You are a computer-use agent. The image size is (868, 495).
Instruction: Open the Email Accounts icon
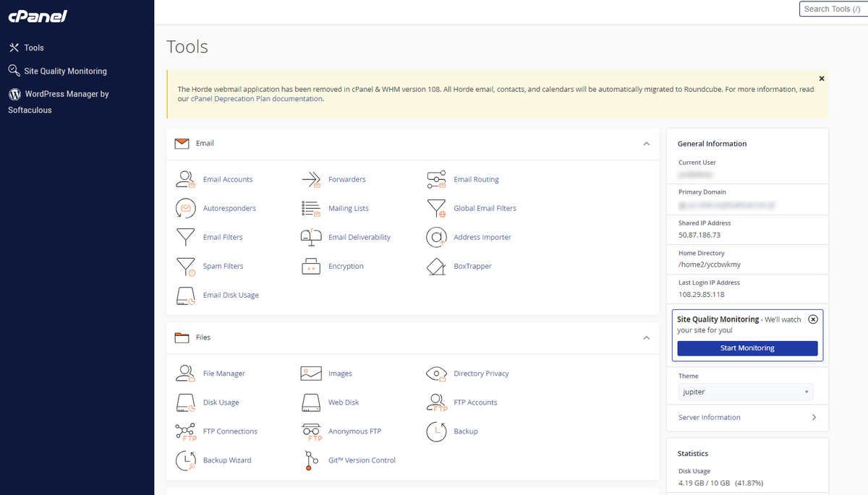pyautogui.click(x=186, y=179)
